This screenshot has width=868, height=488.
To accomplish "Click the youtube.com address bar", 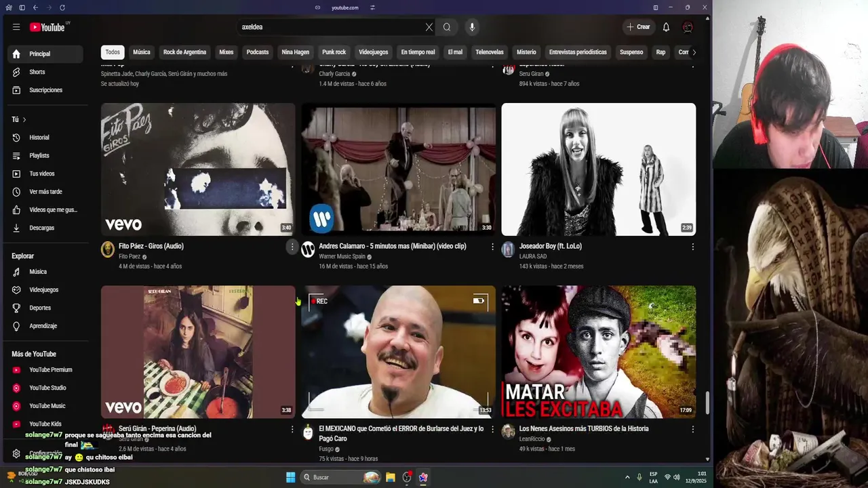I will point(344,7).
